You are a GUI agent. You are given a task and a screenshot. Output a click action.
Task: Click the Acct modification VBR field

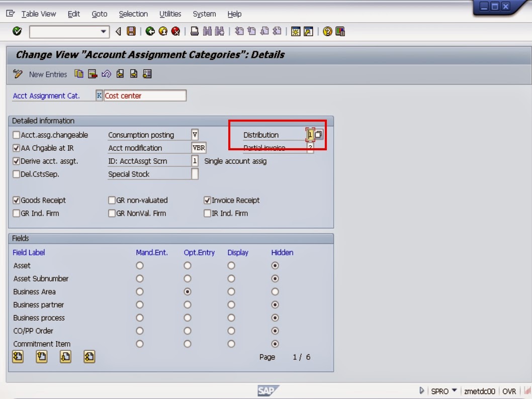[x=199, y=148]
